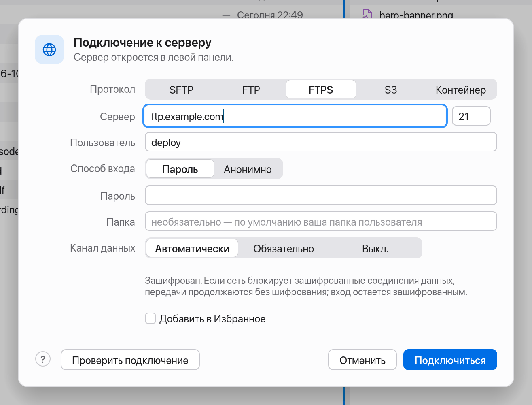Click the Протокол label
The height and width of the screenshot is (405, 532).
pyautogui.click(x=112, y=89)
